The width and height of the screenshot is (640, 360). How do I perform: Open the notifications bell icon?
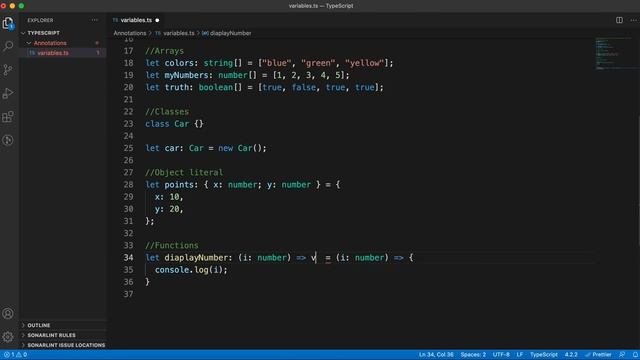[x=635, y=355]
